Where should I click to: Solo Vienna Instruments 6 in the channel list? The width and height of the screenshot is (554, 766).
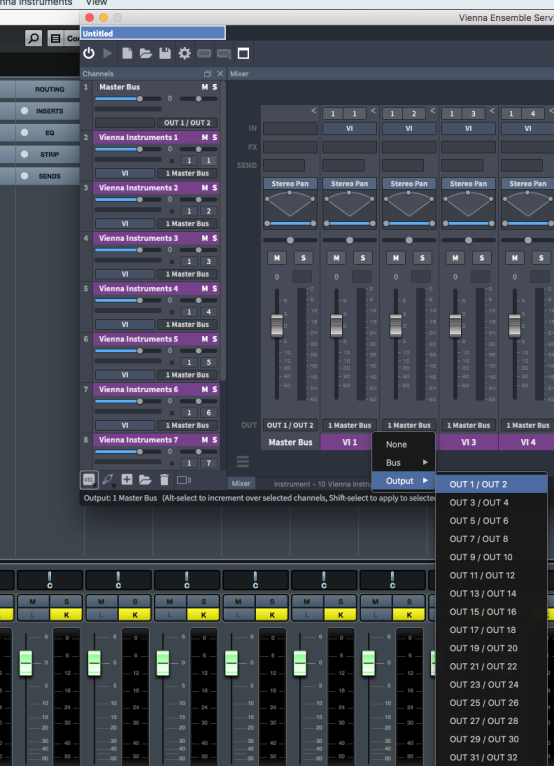click(x=214, y=389)
